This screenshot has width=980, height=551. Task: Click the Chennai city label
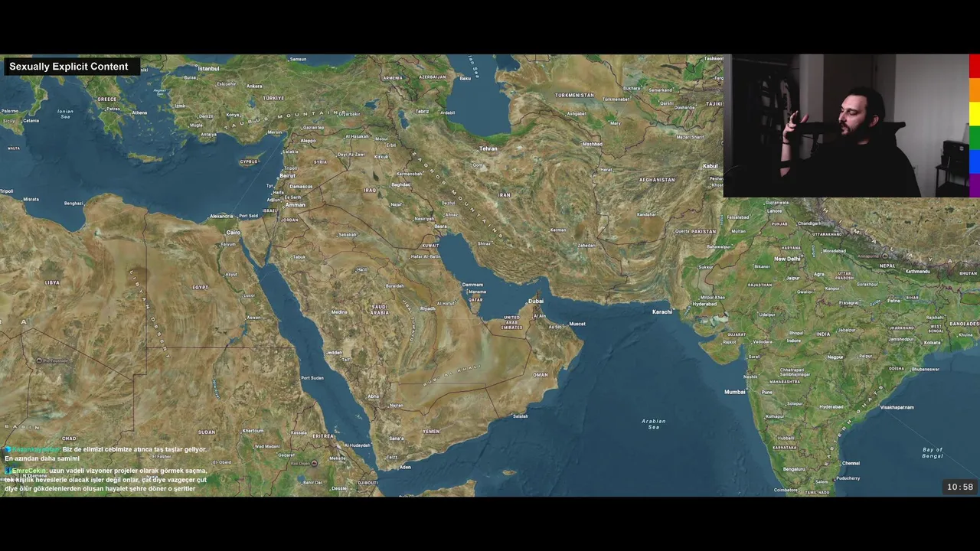click(x=851, y=463)
